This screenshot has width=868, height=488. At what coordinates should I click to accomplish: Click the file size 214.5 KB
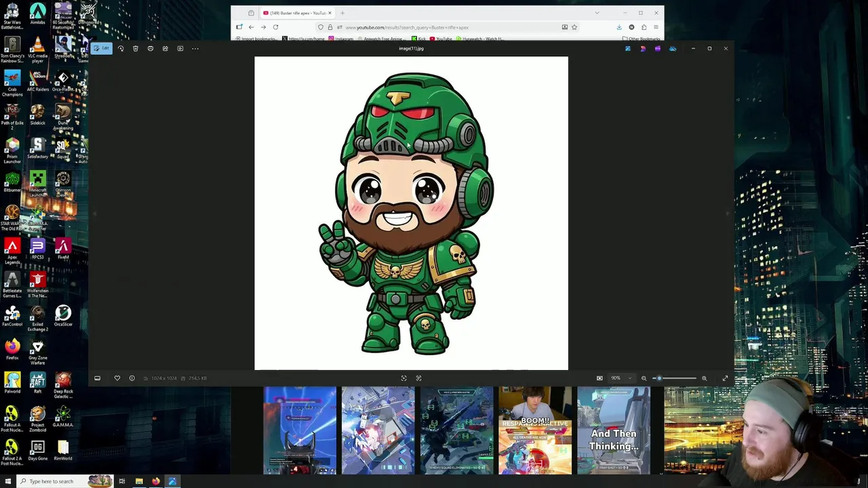tap(198, 378)
